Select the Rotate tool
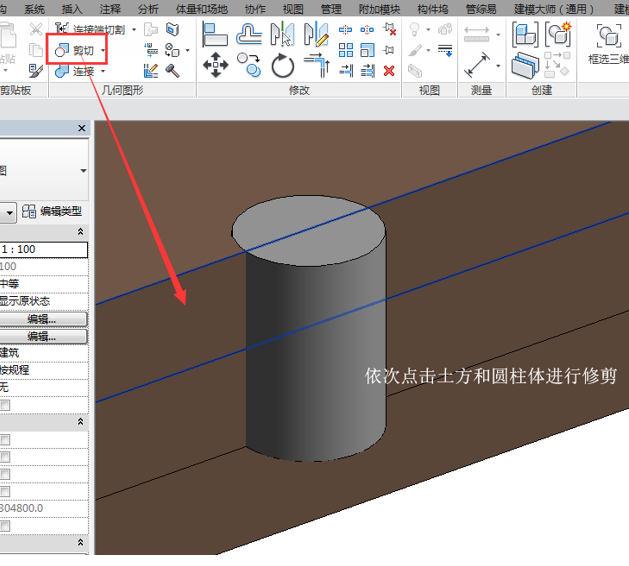629x566 pixels. [282, 65]
